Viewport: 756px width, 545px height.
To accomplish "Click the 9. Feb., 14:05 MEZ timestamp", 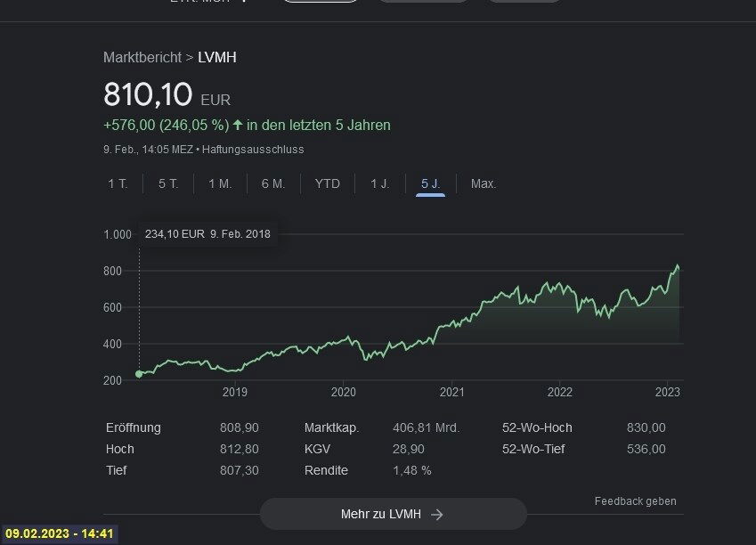I will click(148, 150).
